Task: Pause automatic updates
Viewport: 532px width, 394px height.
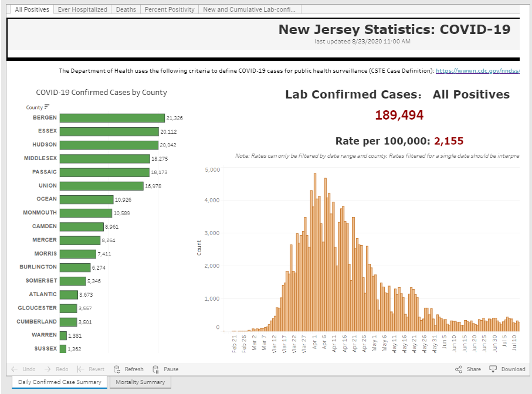Action: (x=165, y=369)
